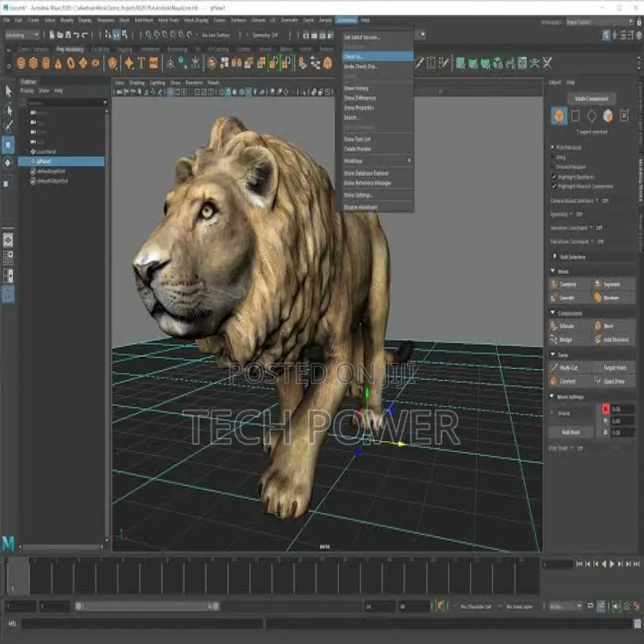The height and width of the screenshot is (644, 644).
Task: Choose Check In from the open menu
Action: click(x=378, y=57)
